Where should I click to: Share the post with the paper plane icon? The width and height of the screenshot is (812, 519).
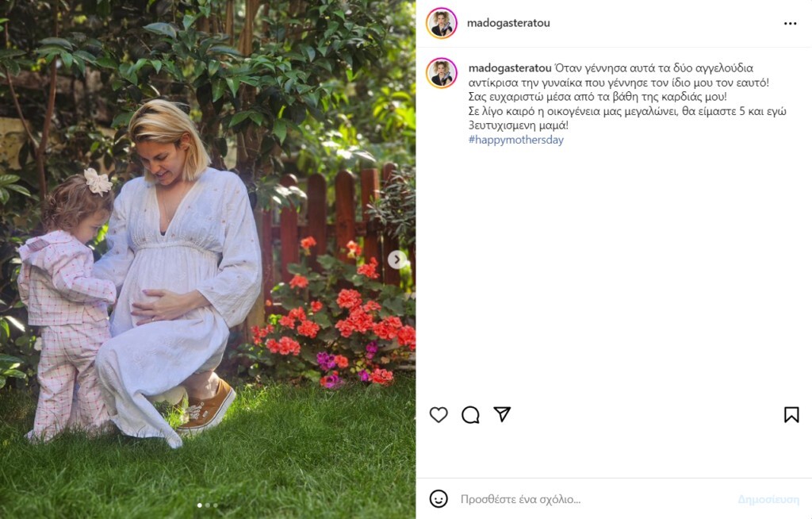point(502,413)
